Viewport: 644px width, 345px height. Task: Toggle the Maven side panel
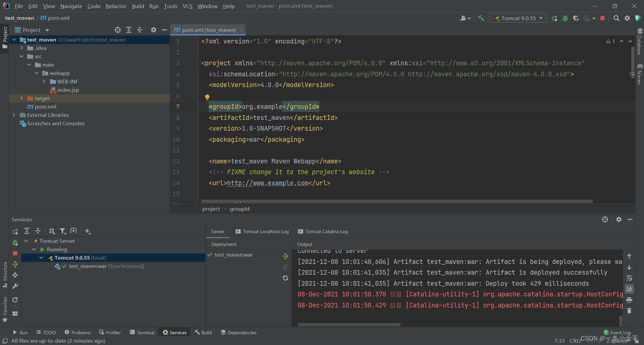[x=639, y=74]
